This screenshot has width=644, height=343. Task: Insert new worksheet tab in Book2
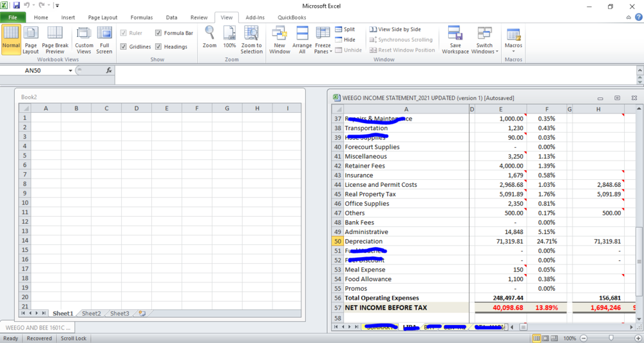point(142,313)
